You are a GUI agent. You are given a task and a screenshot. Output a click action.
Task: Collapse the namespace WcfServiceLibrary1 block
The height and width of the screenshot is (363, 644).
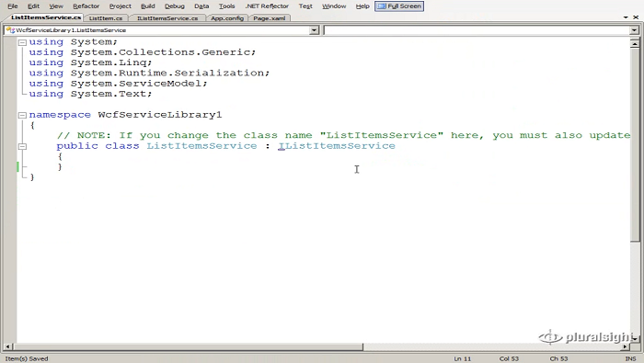(x=23, y=115)
